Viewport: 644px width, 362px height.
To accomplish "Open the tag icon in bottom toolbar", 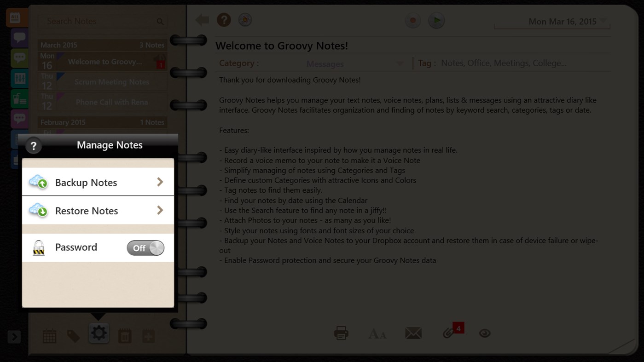I will [74, 335].
